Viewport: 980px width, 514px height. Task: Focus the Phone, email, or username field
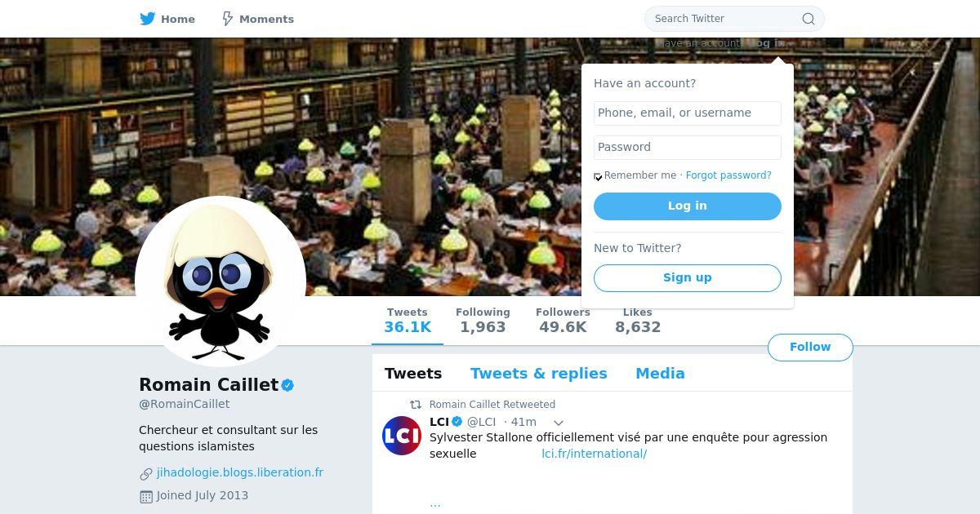pyautogui.click(x=688, y=113)
